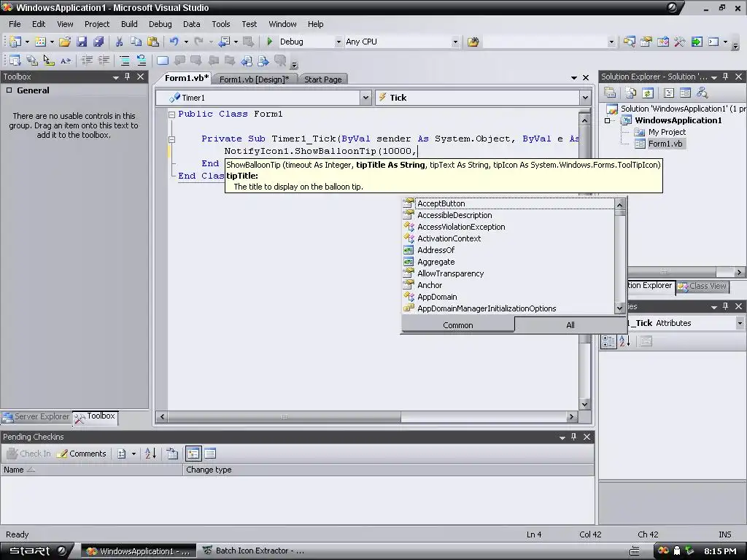This screenshot has height=560, width=747.
Task: Toggle Pending Checkins auto-hide pin
Action: click(573, 437)
